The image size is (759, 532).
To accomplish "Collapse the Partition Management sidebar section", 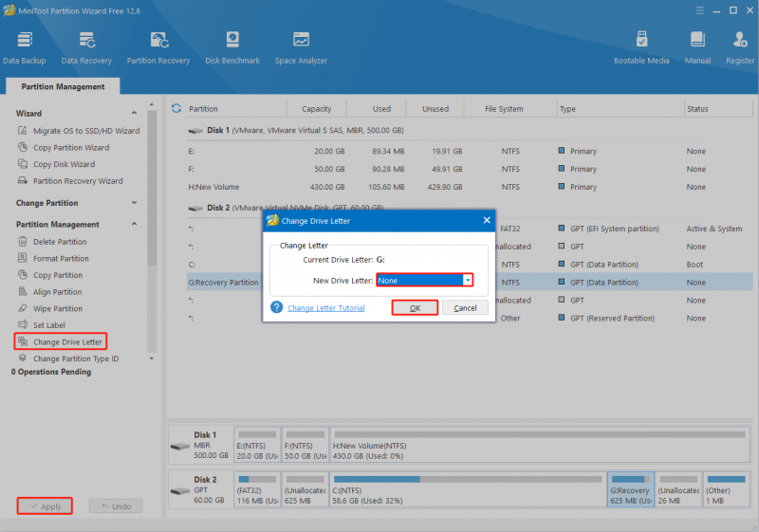I will (134, 224).
